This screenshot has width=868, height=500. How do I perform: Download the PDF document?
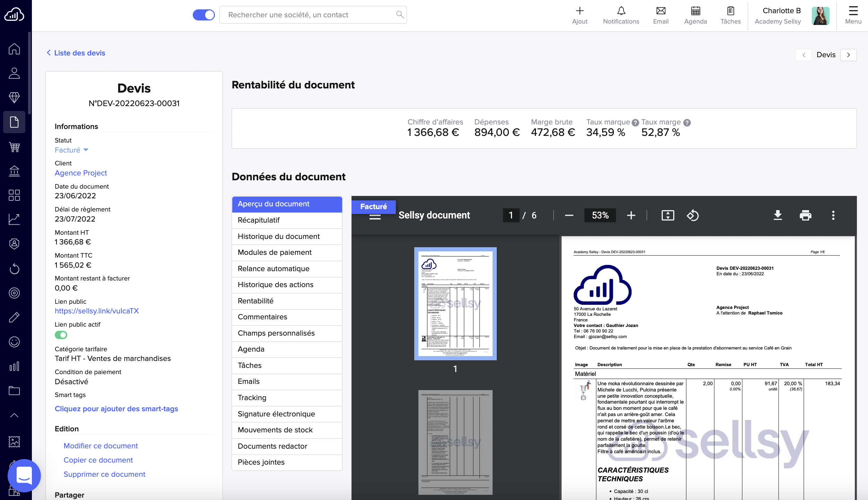coord(778,215)
